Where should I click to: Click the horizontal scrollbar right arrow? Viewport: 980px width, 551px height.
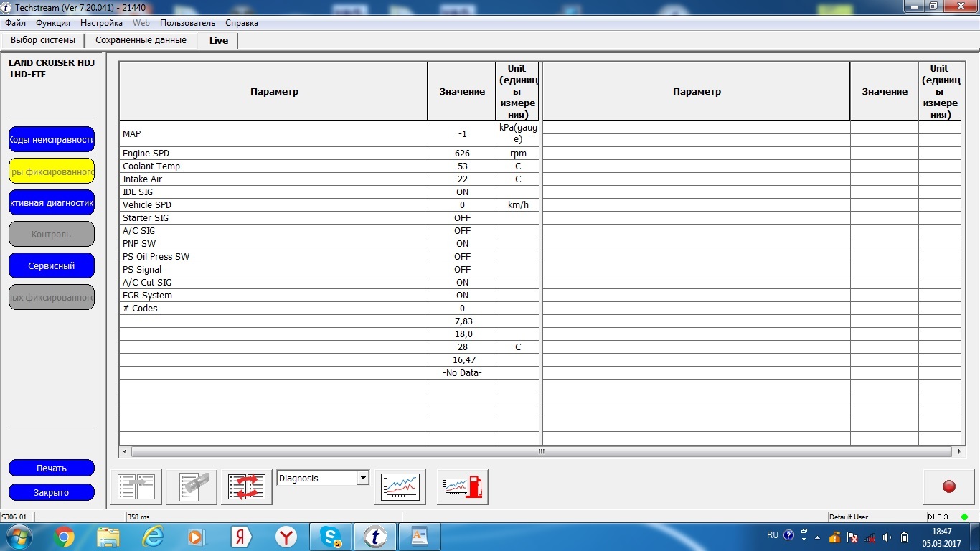coord(960,451)
